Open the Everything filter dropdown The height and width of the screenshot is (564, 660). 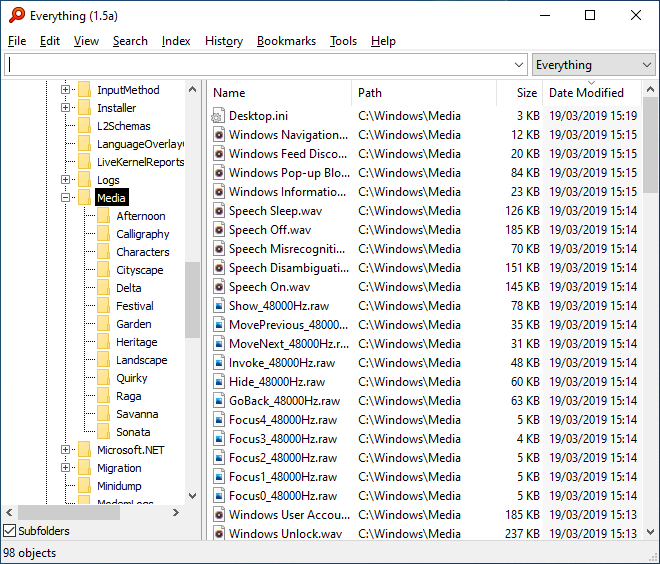(593, 65)
